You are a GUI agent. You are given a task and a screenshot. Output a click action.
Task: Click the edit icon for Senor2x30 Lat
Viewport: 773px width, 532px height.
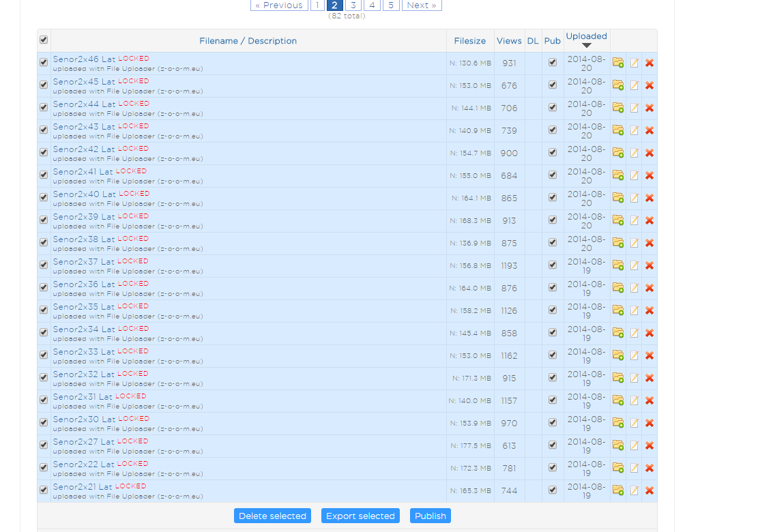click(634, 423)
